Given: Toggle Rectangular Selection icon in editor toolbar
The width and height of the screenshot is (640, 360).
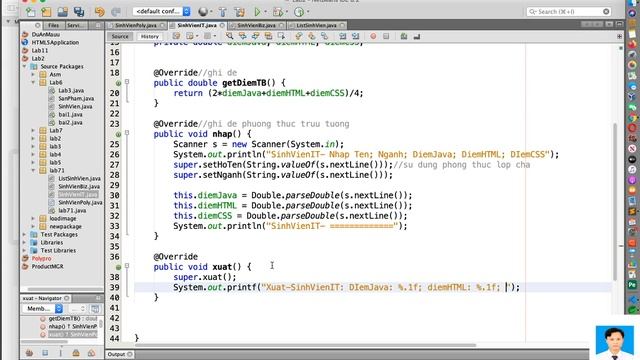Looking at the screenshot, I should [x=281, y=36].
